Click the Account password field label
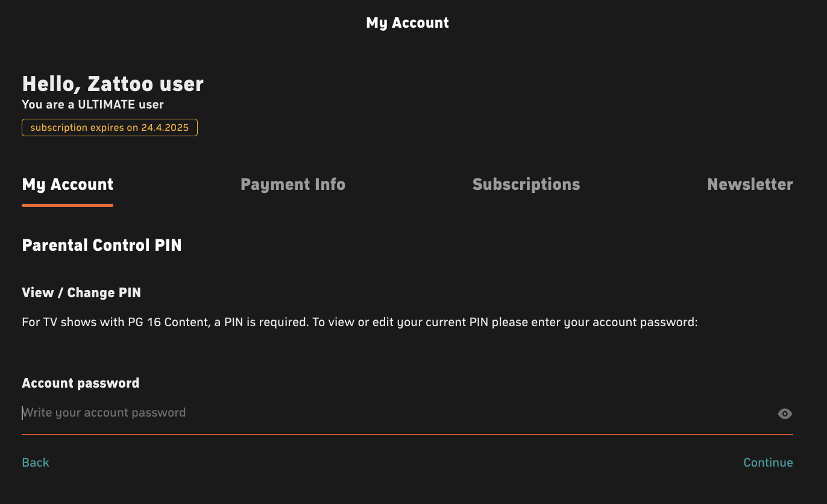Screen dimensions: 827x504 (81, 383)
